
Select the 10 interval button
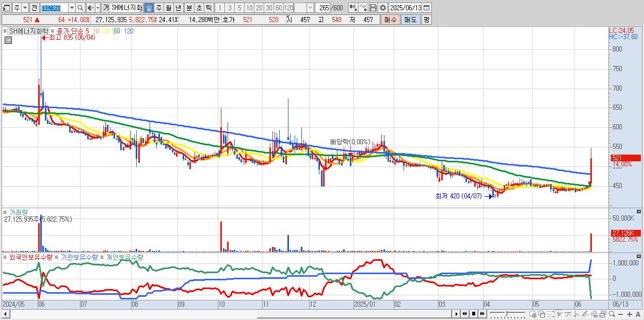pos(249,8)
